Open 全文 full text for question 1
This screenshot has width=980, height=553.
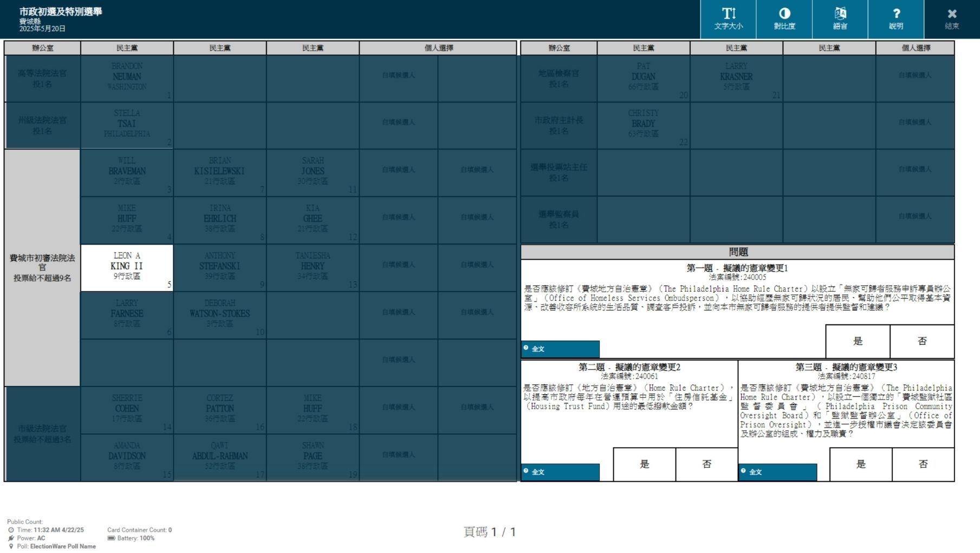(560, 349)
